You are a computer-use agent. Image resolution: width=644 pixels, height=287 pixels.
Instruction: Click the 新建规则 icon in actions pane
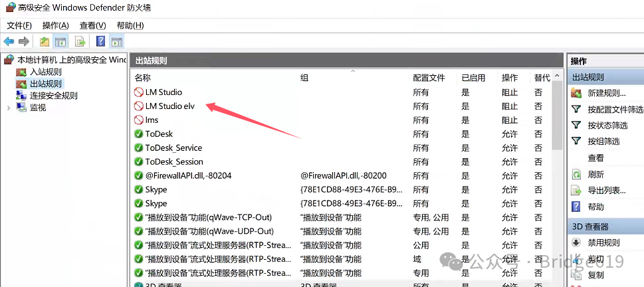click(x=577, y=93)
